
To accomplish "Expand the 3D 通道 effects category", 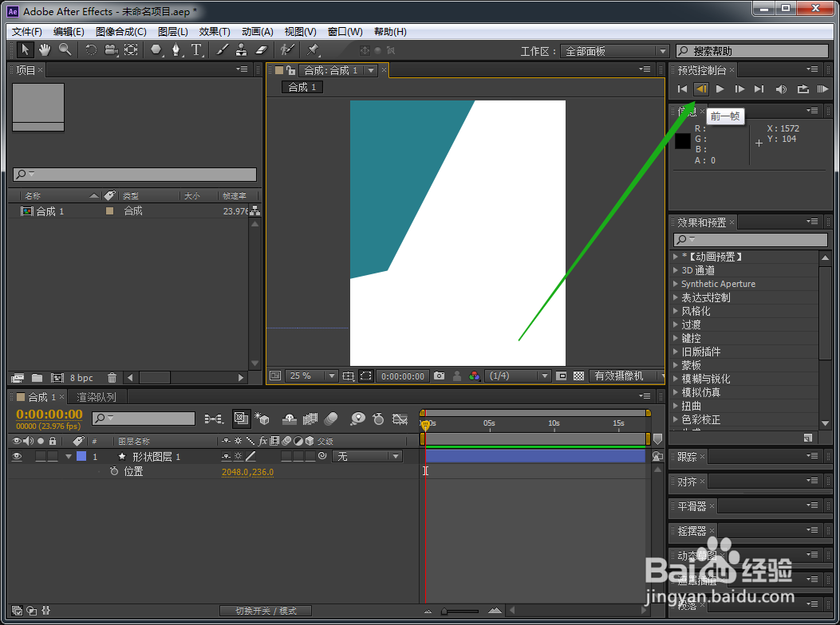I will click(x=676, y=270).
